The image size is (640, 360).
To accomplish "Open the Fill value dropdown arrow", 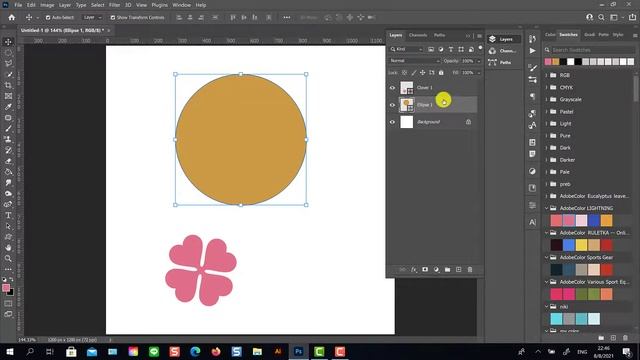I will pos(478,73).
